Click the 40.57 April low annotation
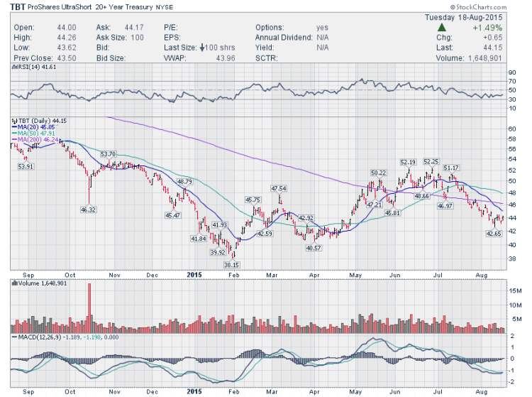The height and width of the screenshot is (397, 532). pos(314,248)
